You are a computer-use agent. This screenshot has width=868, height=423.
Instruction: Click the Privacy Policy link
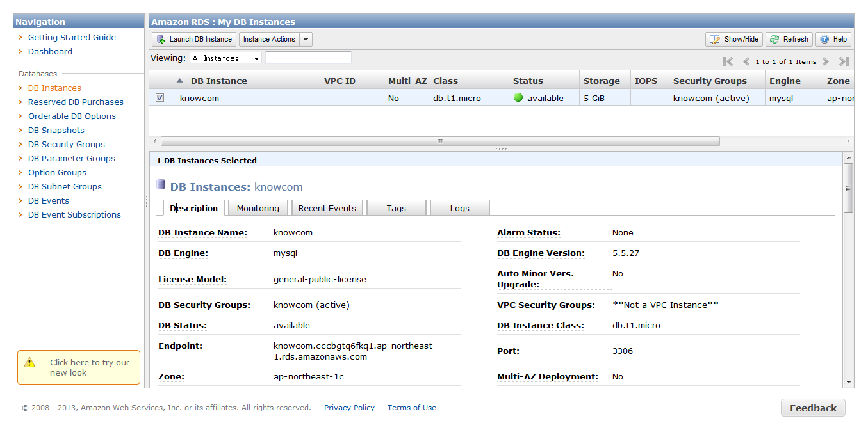[x=349, y=408]
